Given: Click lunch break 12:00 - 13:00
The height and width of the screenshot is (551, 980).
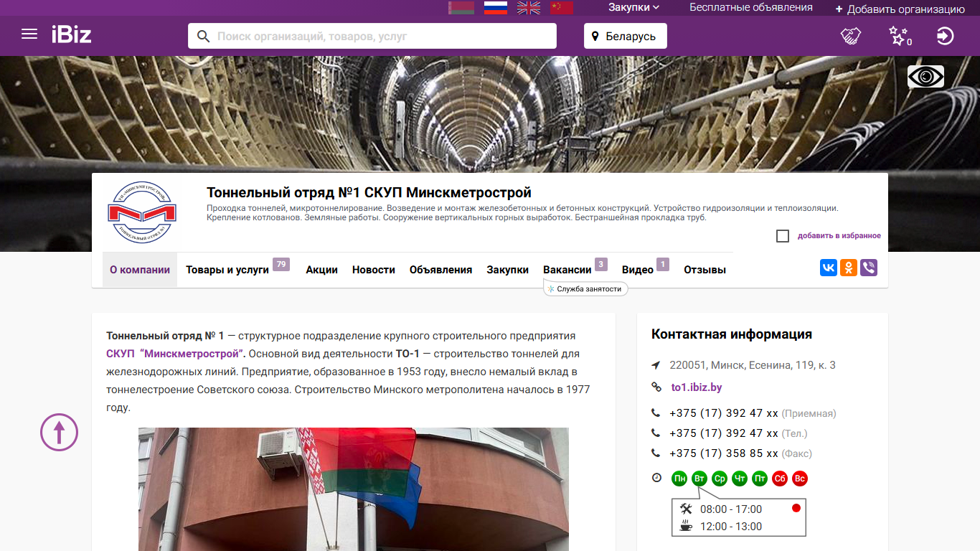Looking at the screenshot, I should (x=731, y=527).
